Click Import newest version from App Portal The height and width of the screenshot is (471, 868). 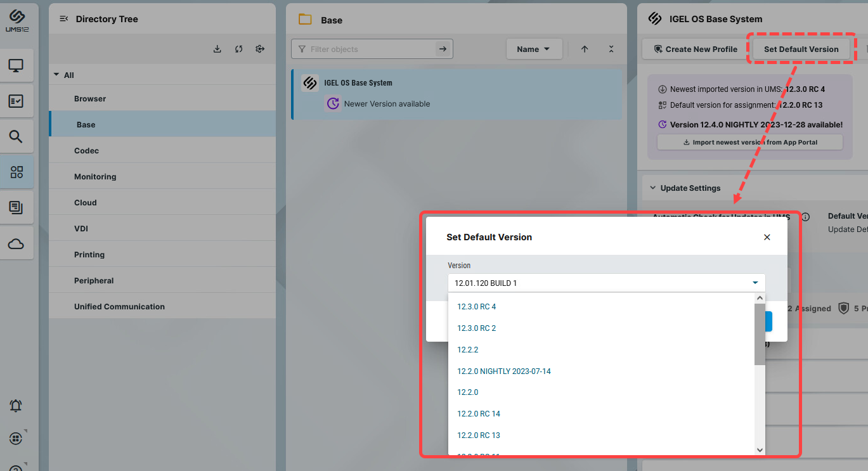point(749,141)
